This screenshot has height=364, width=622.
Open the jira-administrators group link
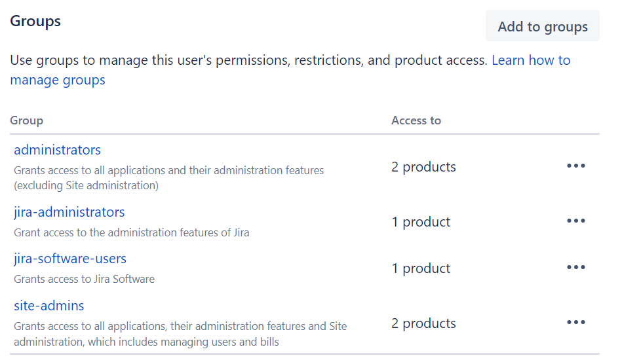point(69,212)
